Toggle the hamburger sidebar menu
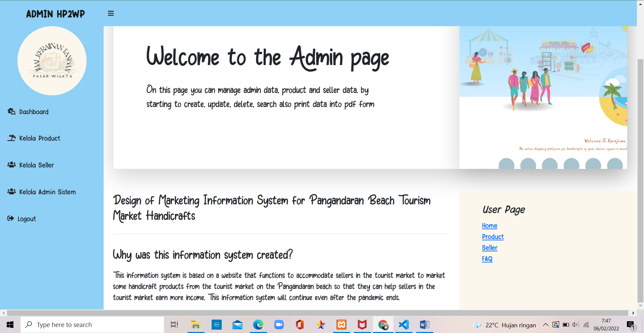 click(111, 13)
